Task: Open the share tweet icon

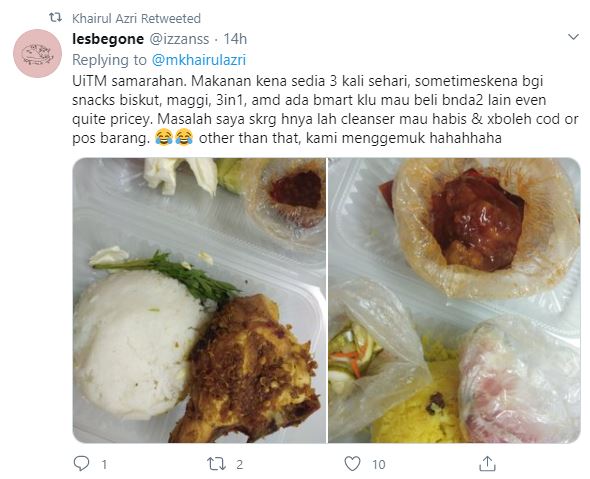Action: coord(487,464)
